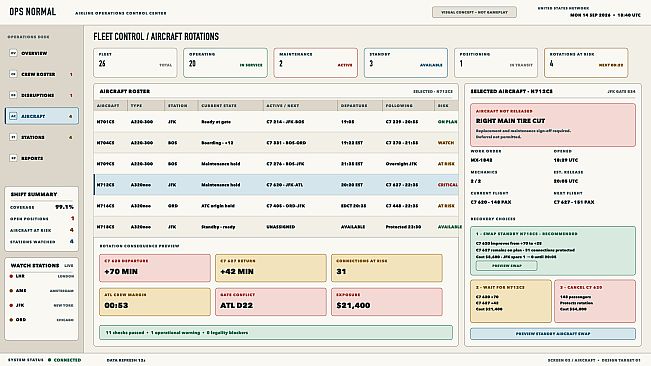Screen dimensions: 651x366
Task: Click the Connections at Risk 31 card
Action: (x=387, y=268)
